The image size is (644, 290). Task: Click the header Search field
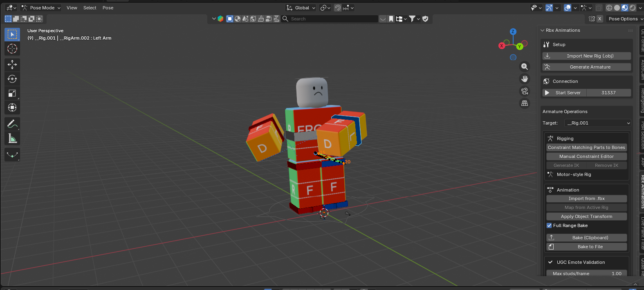(x=330, y=19)
